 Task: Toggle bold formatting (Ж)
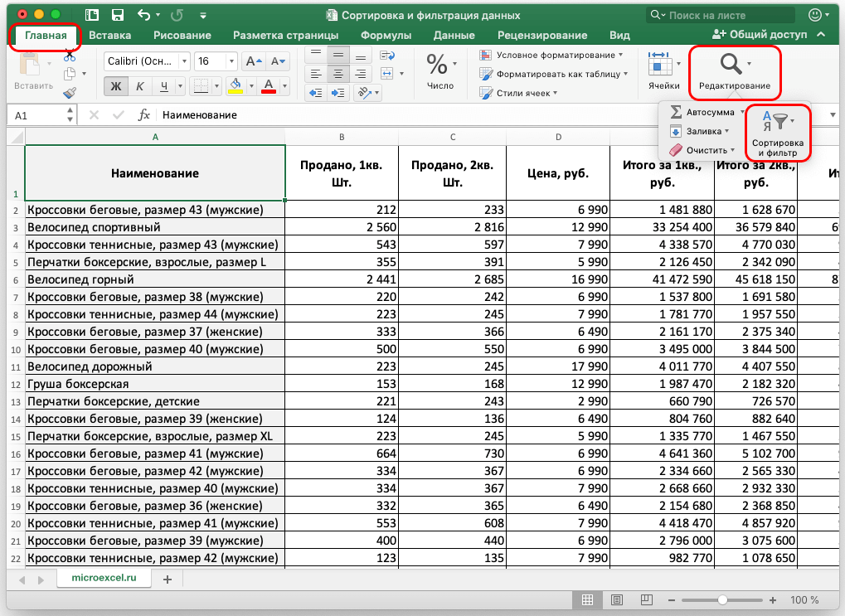pos(116,86)
